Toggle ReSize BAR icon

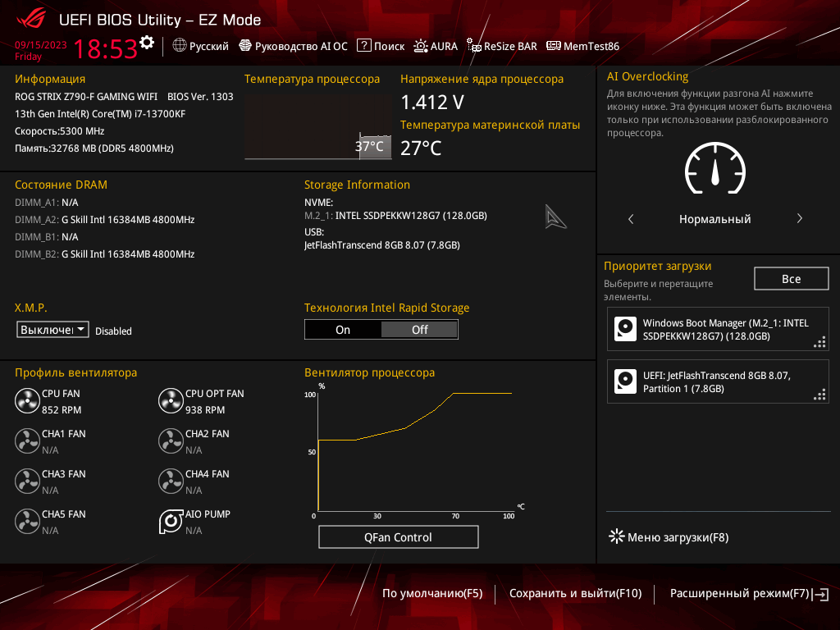pos(473,46)
